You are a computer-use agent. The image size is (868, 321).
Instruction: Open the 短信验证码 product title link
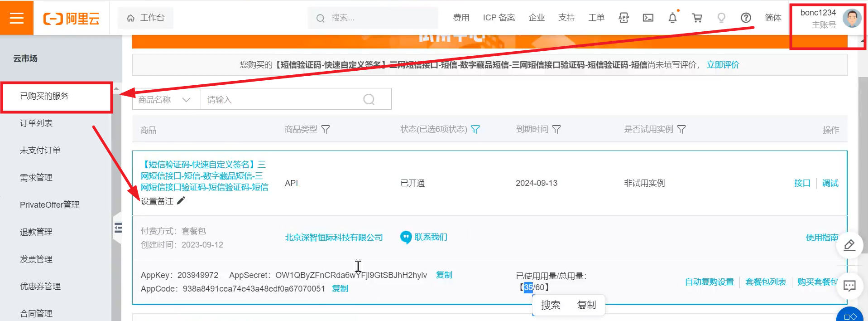click(205, 176)
